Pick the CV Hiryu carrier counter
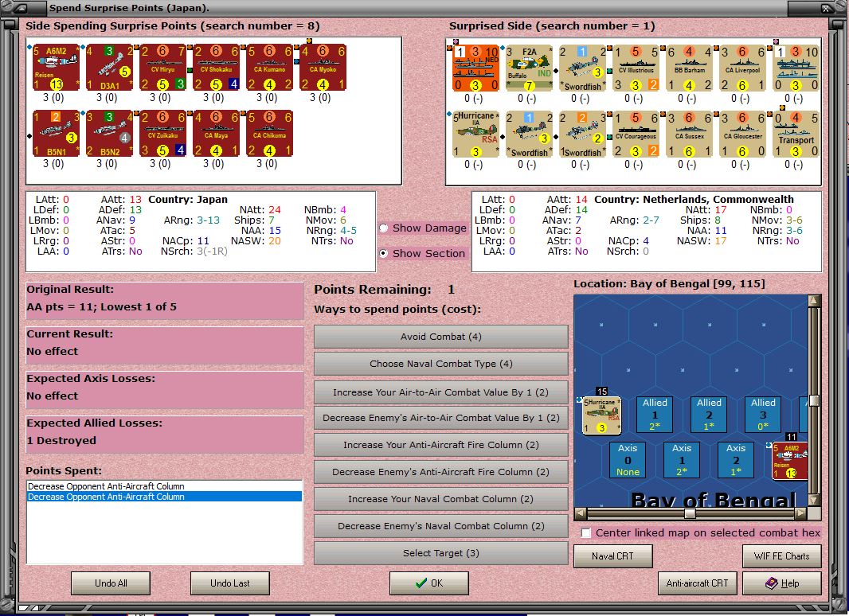 point(163,67)
